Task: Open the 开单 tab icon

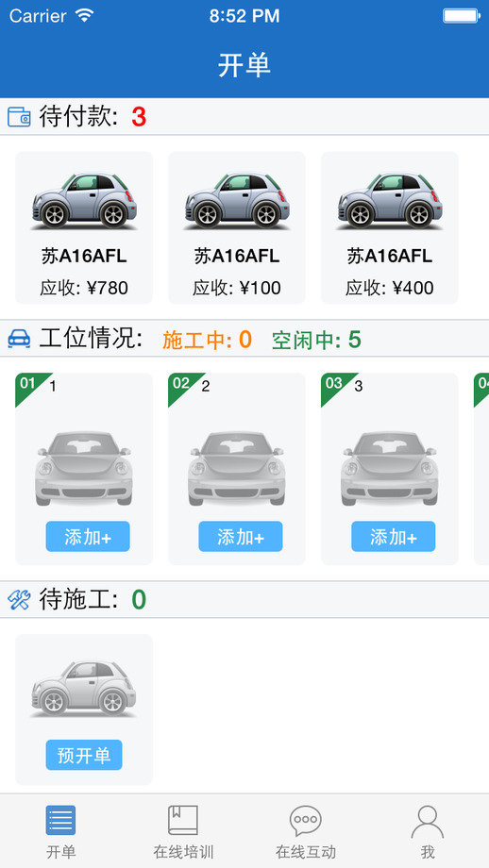Action: [60, 820]
